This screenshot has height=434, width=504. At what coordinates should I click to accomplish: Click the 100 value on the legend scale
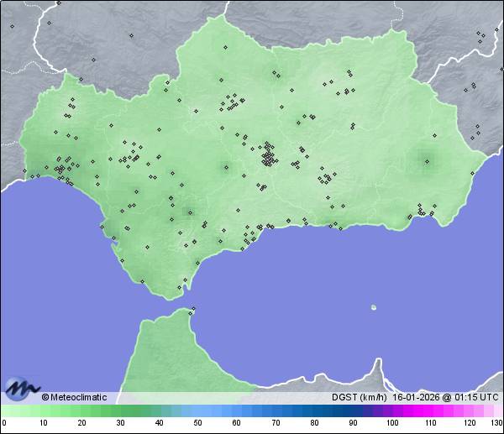(x=391, y=423)
